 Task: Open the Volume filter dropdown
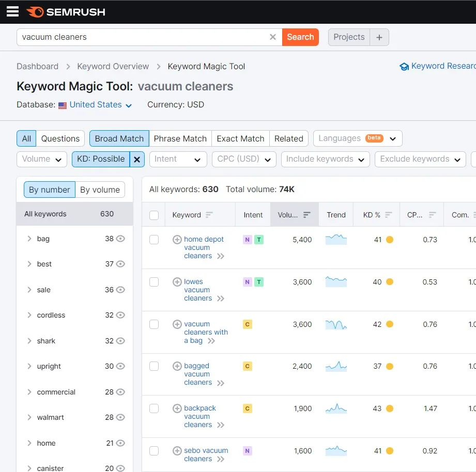tap(42, 159)
